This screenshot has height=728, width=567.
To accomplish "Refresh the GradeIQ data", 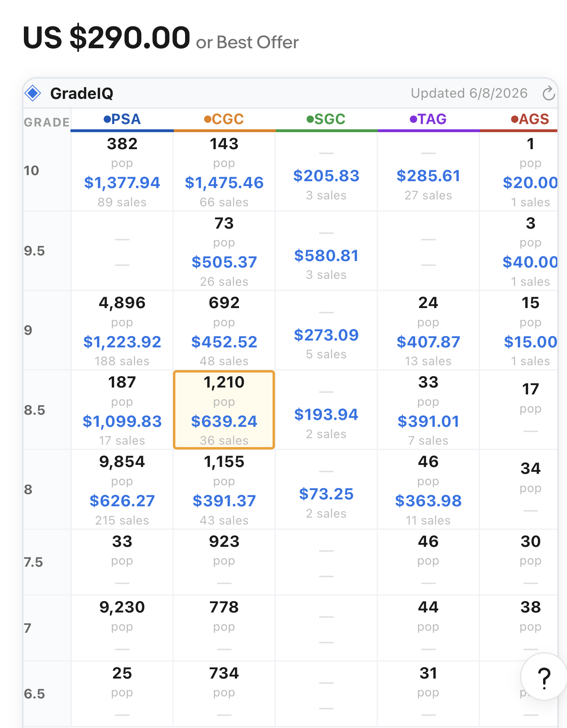I will (548, 93).
